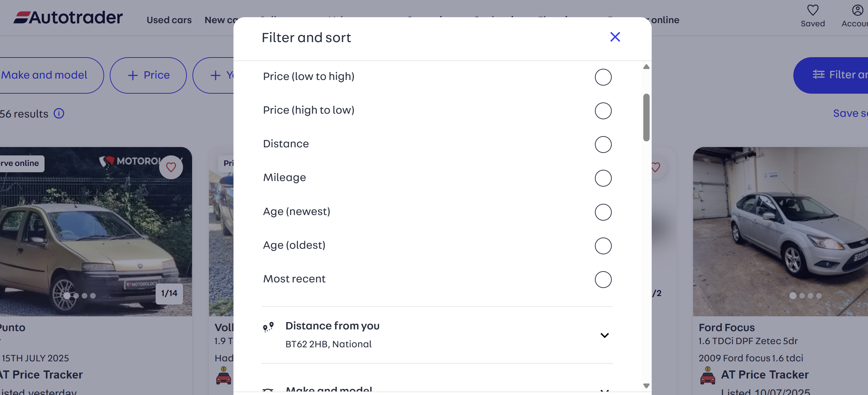Viewport: 868px width, 395px height.
Task: Click the Autotrader logo
Action: tap(68, 18)
